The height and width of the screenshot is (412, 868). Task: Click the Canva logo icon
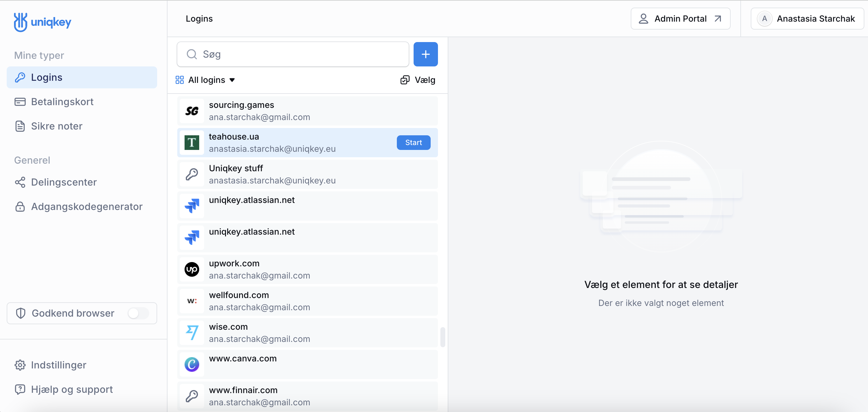tap(192, 364)
